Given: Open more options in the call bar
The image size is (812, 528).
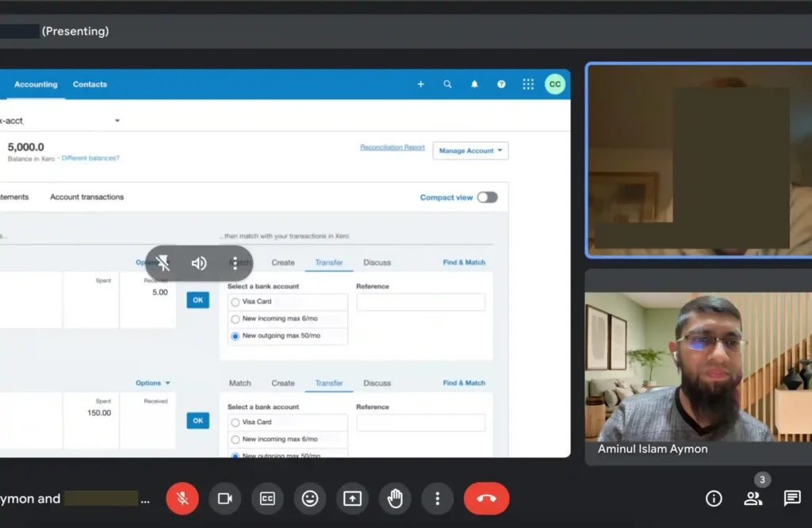Looking at the screenshot, I should [x=438, y=499].
